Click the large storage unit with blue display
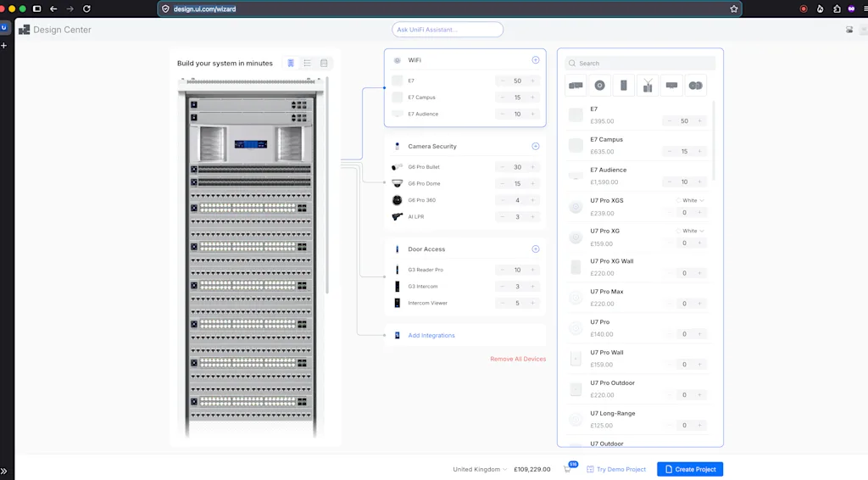Image resolution: width=868 pixels, height=480 pixels. point(251,144)
